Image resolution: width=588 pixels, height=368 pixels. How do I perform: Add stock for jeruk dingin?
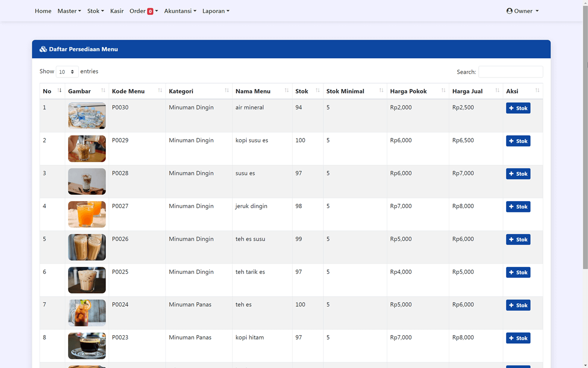(518, 207)
